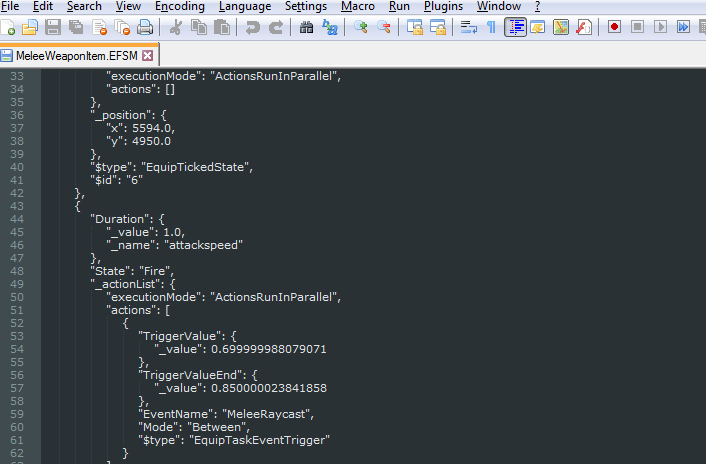
Task: Start macro recording with red dot icon
Action: click(615, 27)
